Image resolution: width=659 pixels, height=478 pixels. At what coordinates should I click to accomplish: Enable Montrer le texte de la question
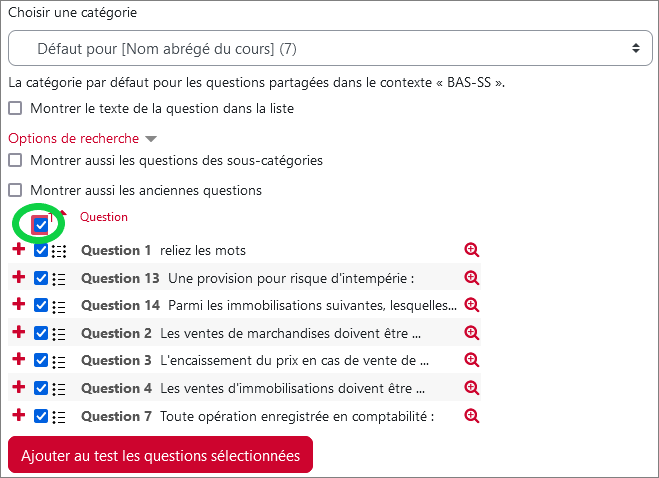tap(16, 108)
